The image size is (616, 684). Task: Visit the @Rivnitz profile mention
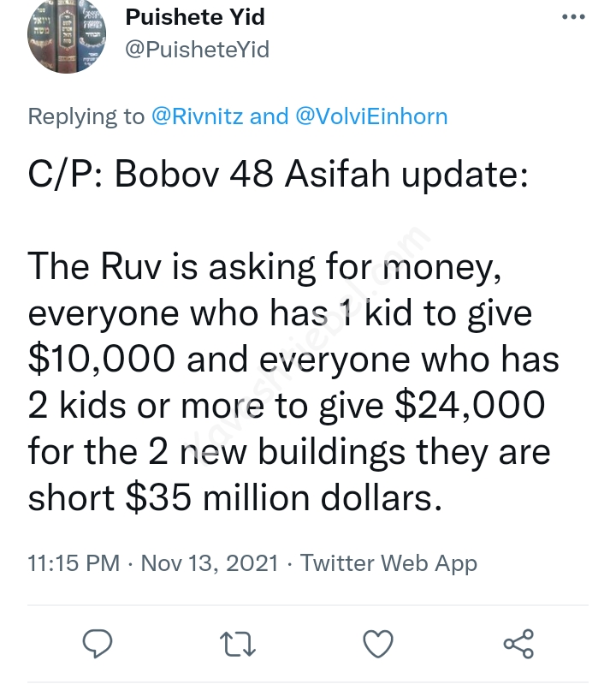click(x=197, y=116)
